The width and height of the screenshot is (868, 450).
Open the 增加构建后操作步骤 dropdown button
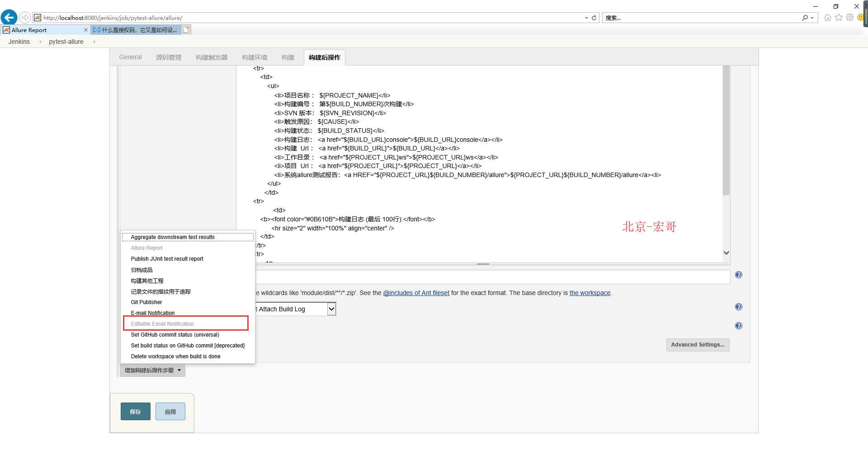click(x=152, y=370)
